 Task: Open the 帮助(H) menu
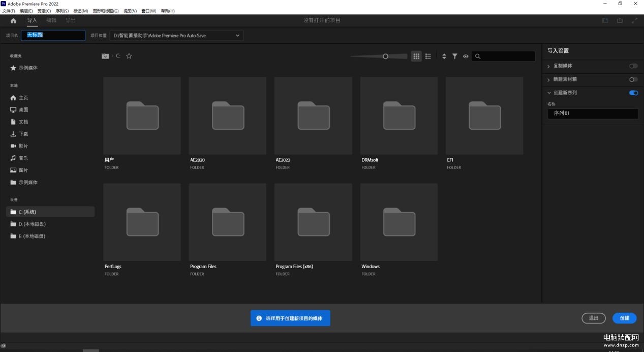point(168,11)
